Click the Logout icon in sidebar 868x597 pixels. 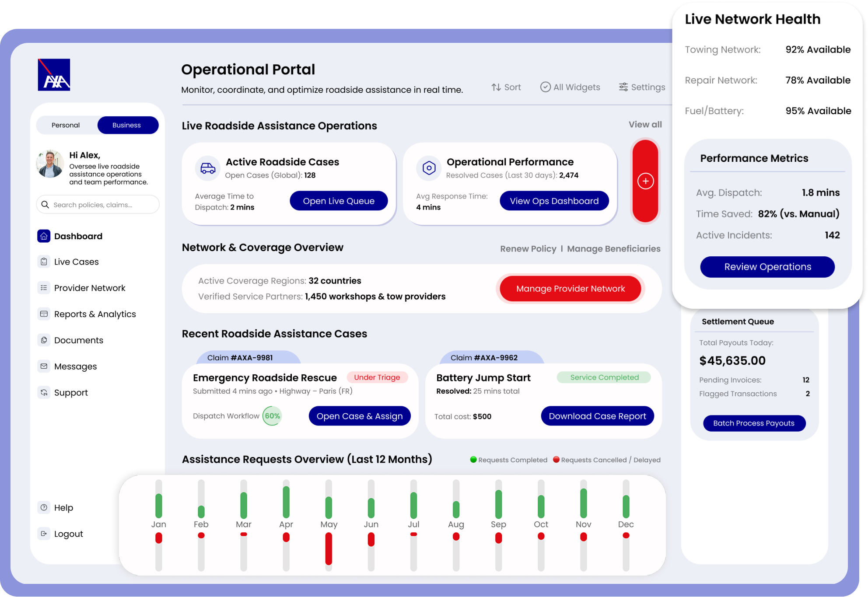[x=44, y=534]
